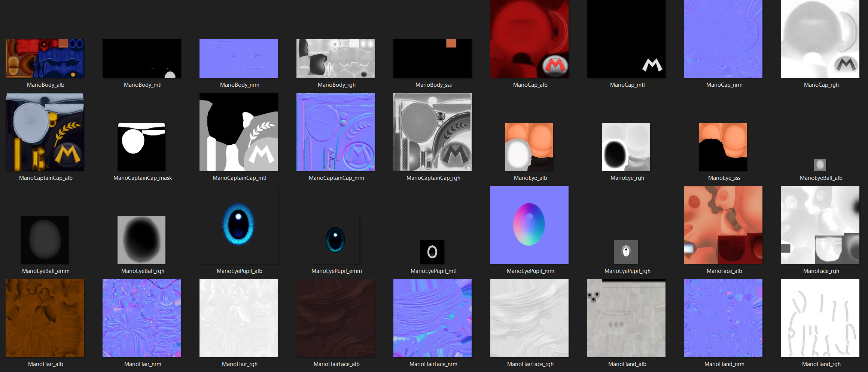Click the file name MarioCaptainCap_alb
Image resolution: width=868 pixels, height=372 pixels.
pyautogui.click(x=46, y=178)
